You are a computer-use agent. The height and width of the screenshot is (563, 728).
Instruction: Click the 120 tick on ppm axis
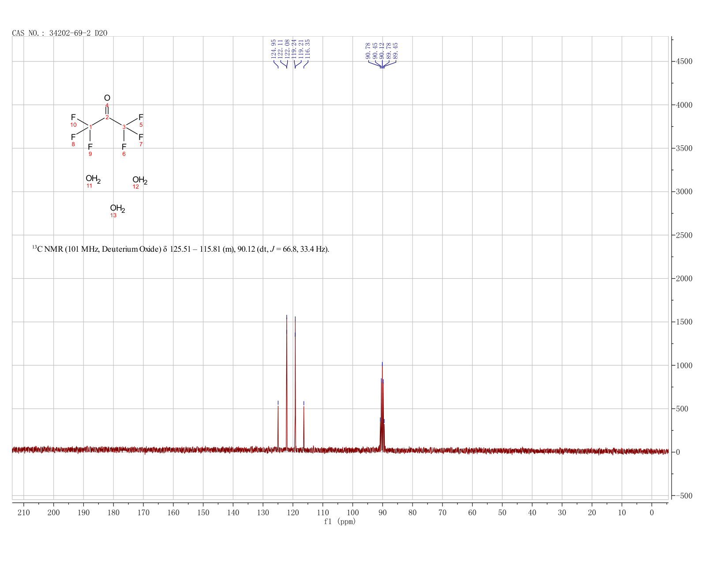pyautogui.click(x=293, y=512)
